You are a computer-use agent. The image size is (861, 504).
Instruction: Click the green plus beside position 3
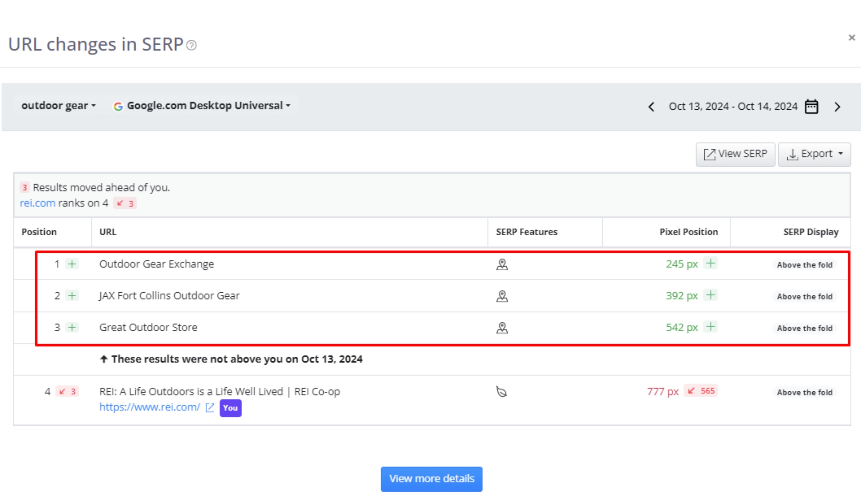[x=72, y=327]
